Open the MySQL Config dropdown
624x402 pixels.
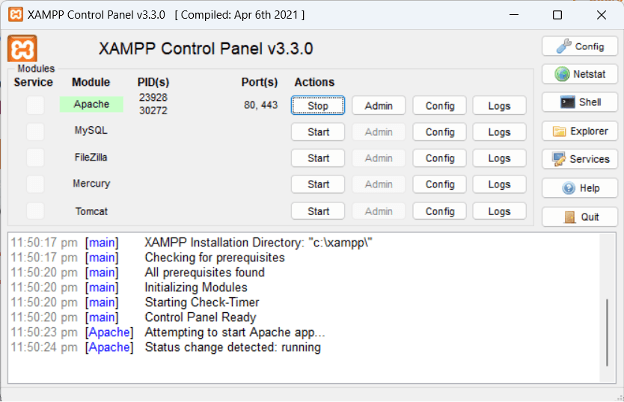tap(440, 132)
